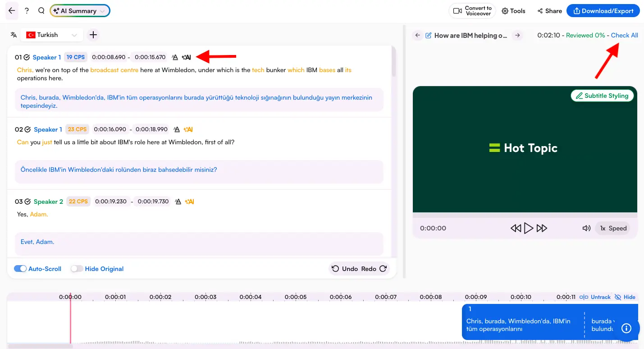
Task: Change Speaker 1 label on subtitle 02
Action: [x=48, y=129]
